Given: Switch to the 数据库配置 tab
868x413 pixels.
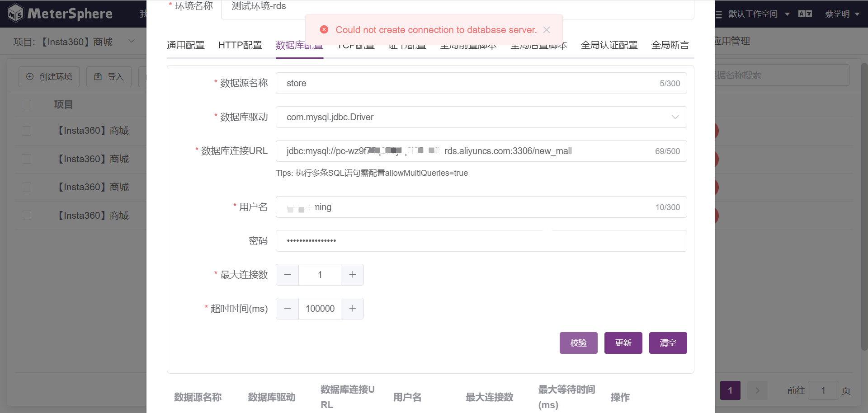Looking at the screenshot, I should tap(299, 45).
